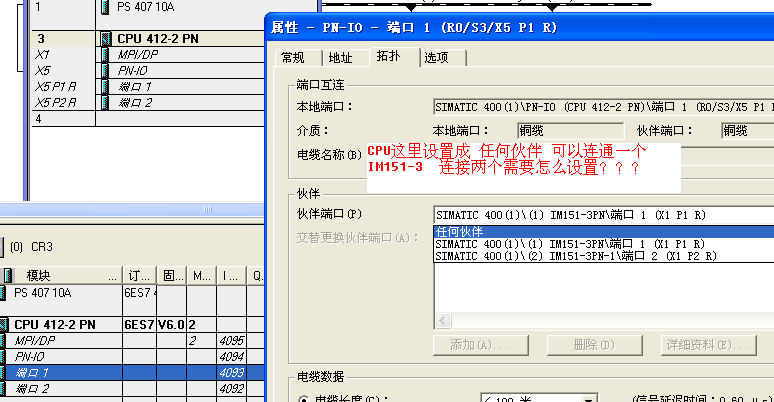Select PS 407 10A in rack slot 1
The width and height of the screenshot is (774, 402).
(148, 7)
